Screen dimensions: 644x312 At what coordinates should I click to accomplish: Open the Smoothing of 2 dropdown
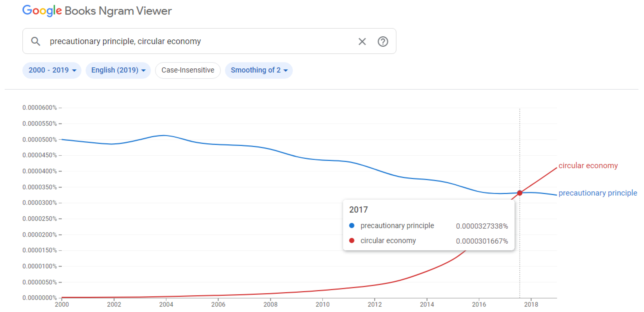pyautogui.click(x=259, y=70)
